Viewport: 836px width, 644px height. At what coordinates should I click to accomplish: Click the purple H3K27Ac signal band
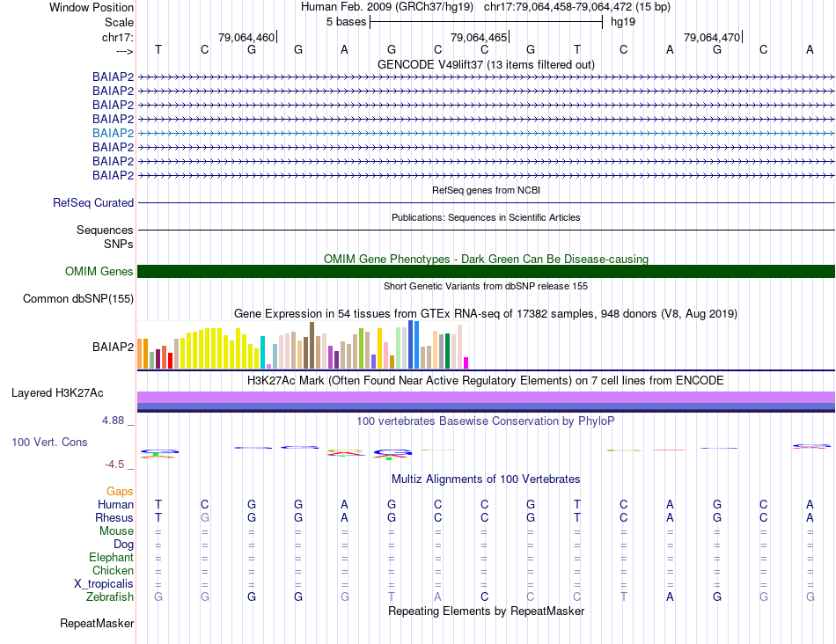click(x=486, y=397)
